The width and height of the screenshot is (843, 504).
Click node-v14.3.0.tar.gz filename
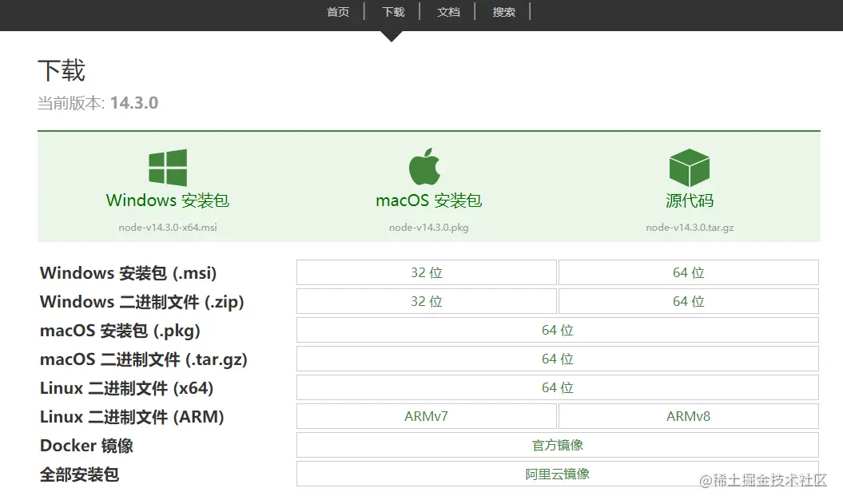coord(690,228)
